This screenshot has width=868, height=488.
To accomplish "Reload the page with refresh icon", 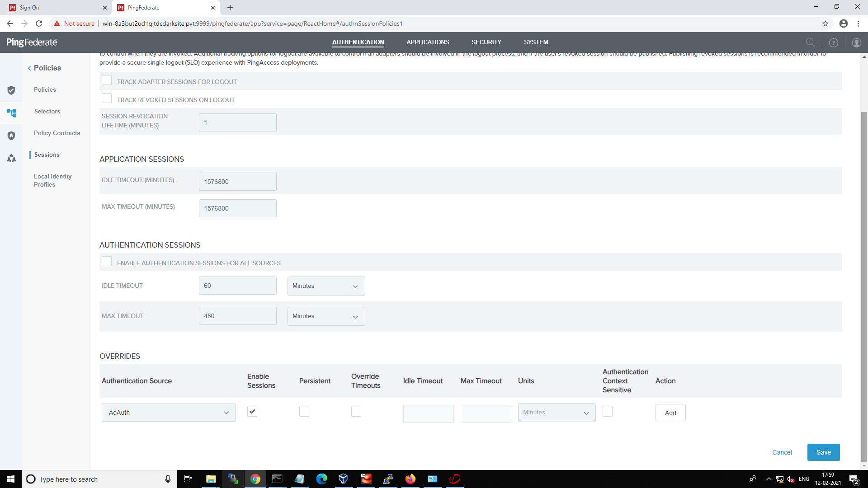I will pyautogui.click(x=39, y=23).
